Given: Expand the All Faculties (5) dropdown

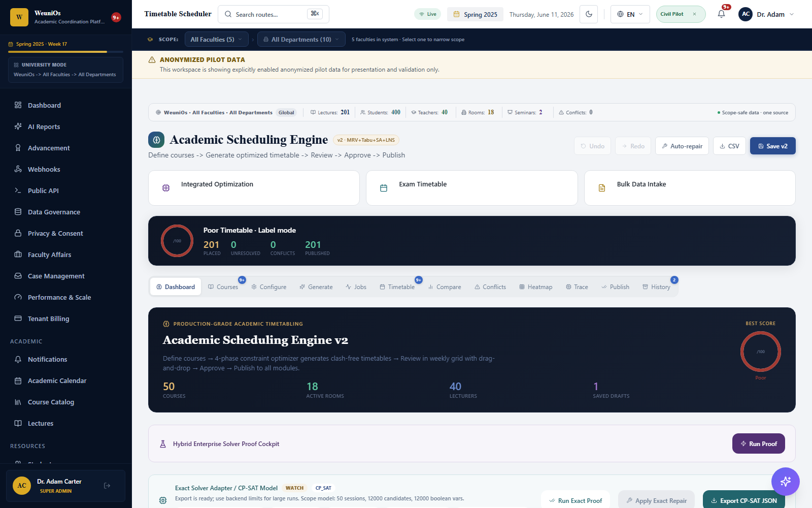Looking at the screenshot, I should pyautogui.click(x=217, y=39).
